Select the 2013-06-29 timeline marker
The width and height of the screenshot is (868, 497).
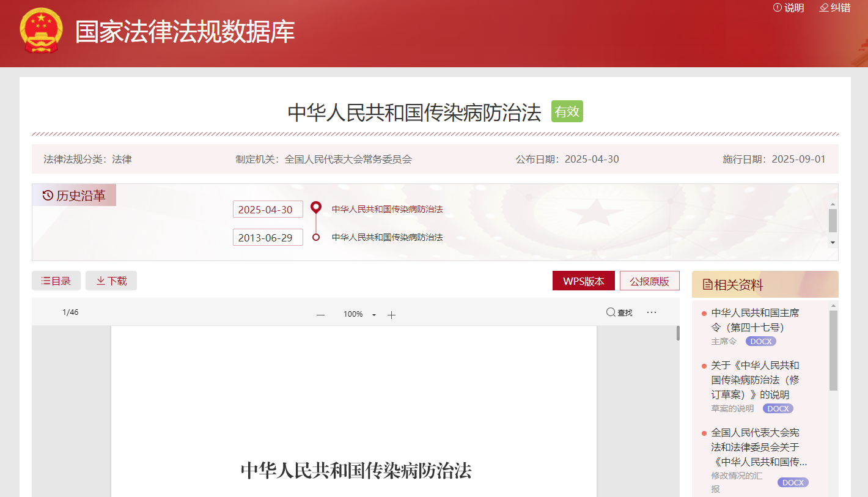(x=316, y=237)
